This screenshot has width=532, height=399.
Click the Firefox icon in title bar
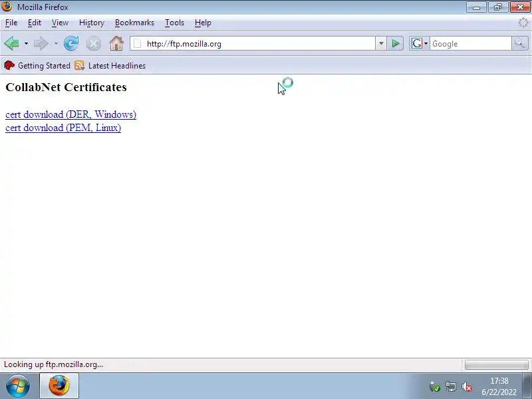point(7,7)
